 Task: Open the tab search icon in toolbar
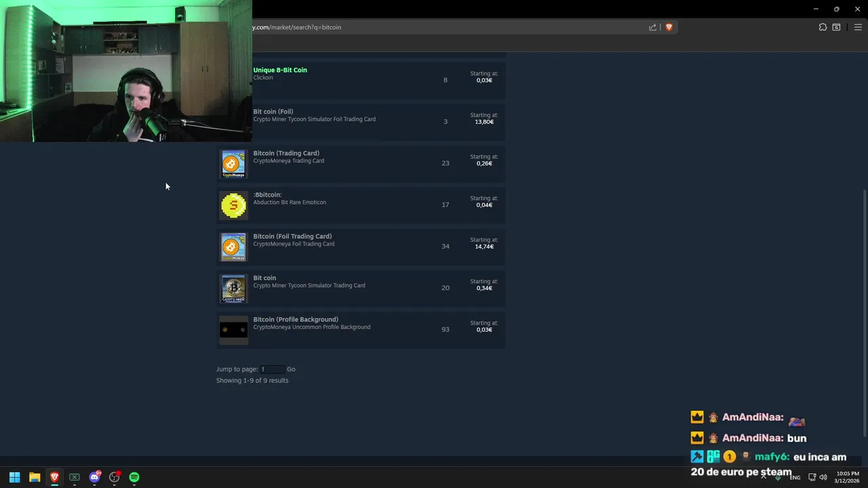pos(836,27)
